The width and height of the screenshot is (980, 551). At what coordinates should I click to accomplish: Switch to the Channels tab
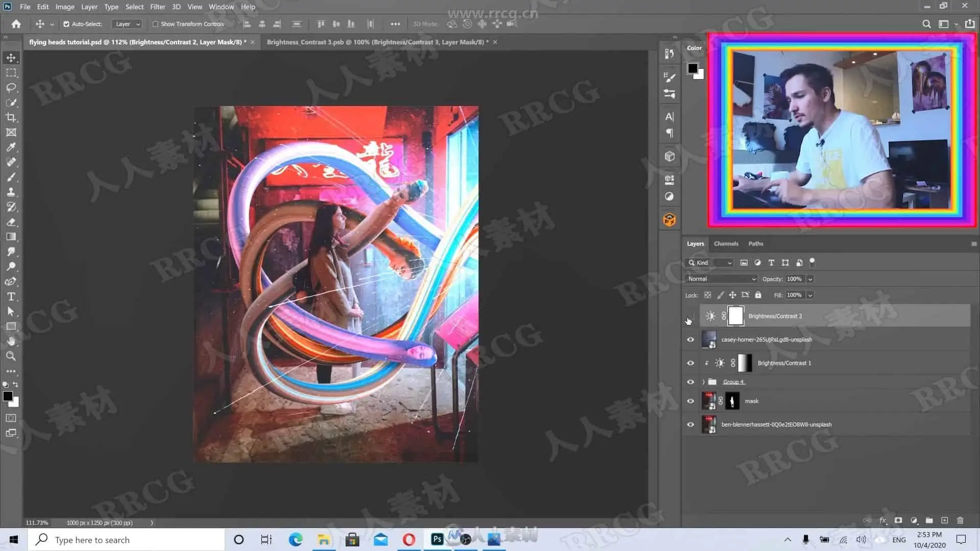point(726,244)
